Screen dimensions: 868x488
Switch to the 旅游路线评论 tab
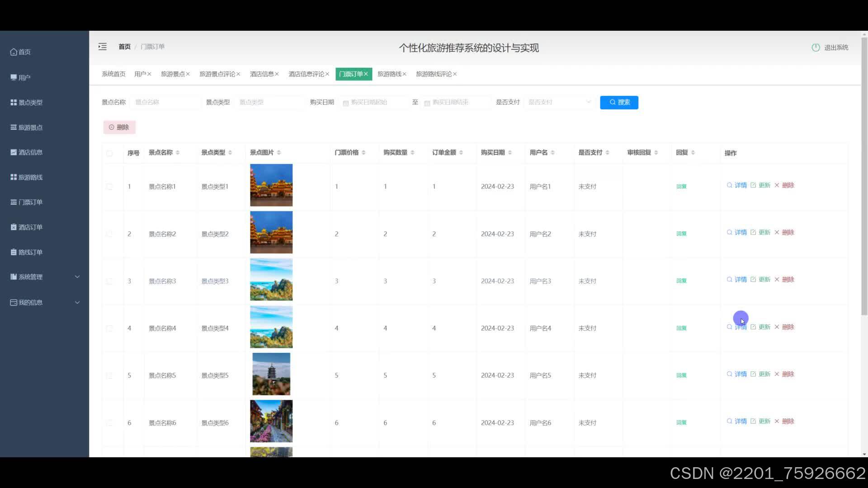[x=433, y=74]
